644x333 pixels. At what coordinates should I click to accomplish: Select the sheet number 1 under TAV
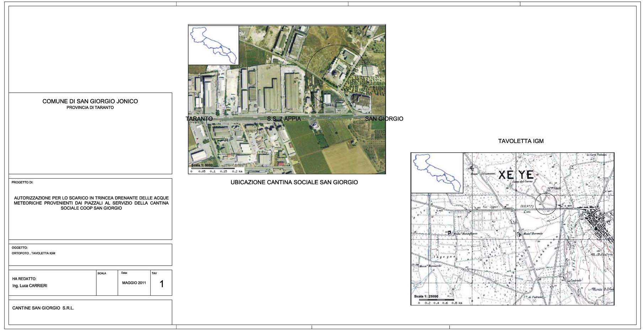click(x=162, y=284)
